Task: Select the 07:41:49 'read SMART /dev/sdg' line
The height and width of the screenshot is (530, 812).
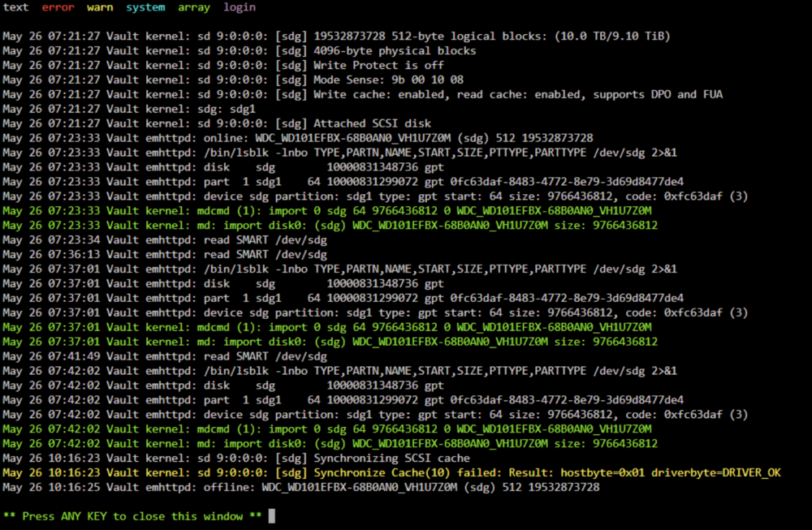Action: point(165,356)
